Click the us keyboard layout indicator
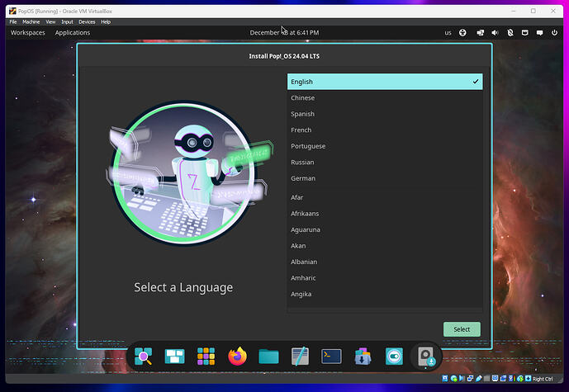 [x=448, y=33]
